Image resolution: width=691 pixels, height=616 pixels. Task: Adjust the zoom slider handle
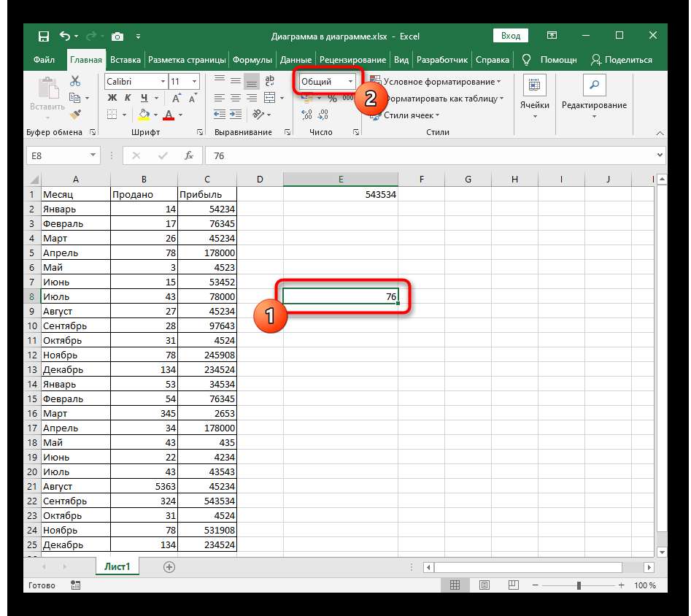(x=579, y=585)
